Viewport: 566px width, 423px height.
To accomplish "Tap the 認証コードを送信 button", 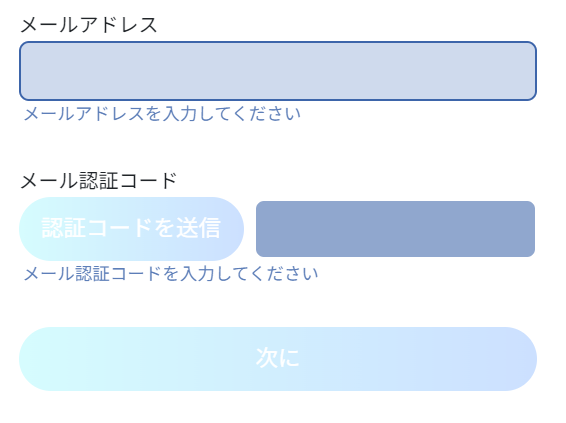I will 131,229.
